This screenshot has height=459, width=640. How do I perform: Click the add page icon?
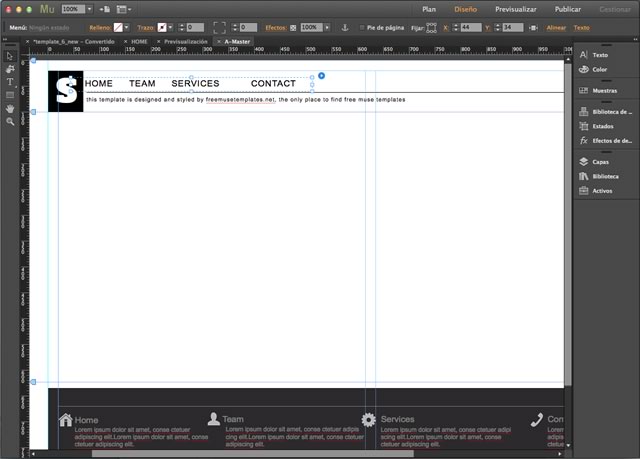pos(105,9)
